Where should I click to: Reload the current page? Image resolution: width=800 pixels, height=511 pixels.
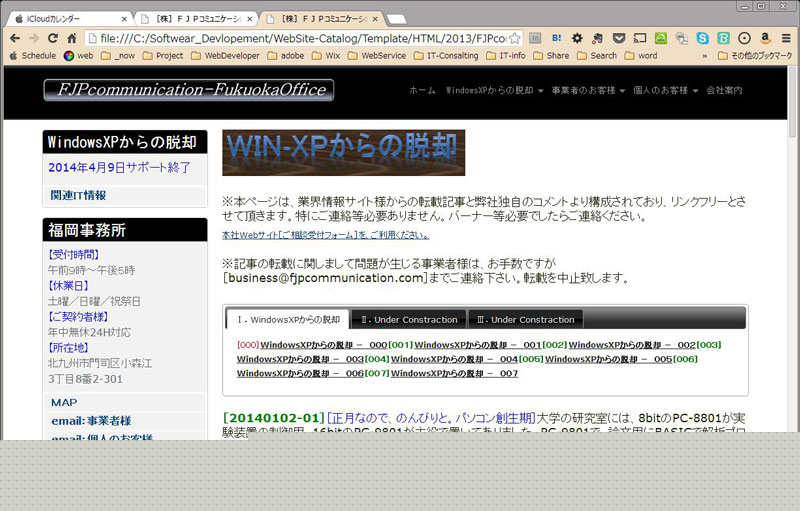click(x=53, y=38)
